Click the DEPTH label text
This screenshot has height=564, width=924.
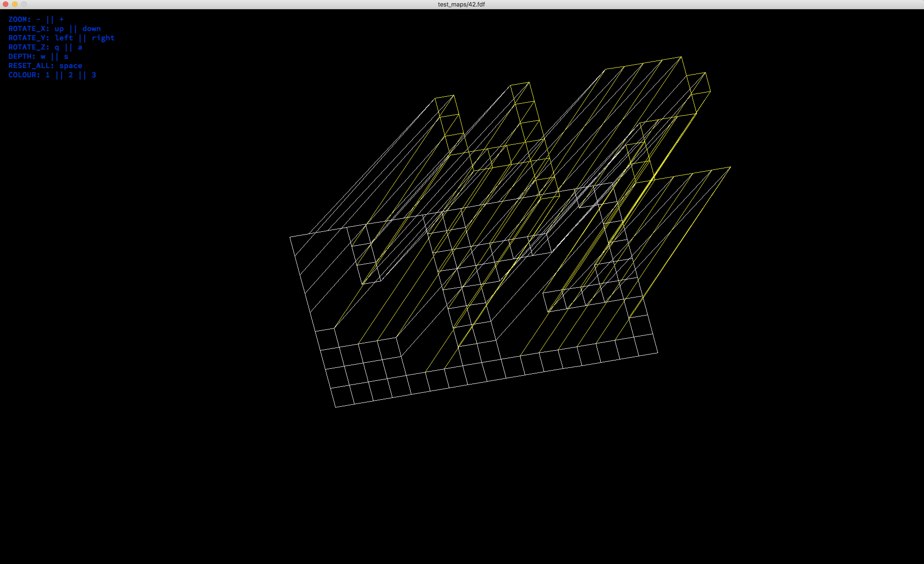tap(22, 57)
